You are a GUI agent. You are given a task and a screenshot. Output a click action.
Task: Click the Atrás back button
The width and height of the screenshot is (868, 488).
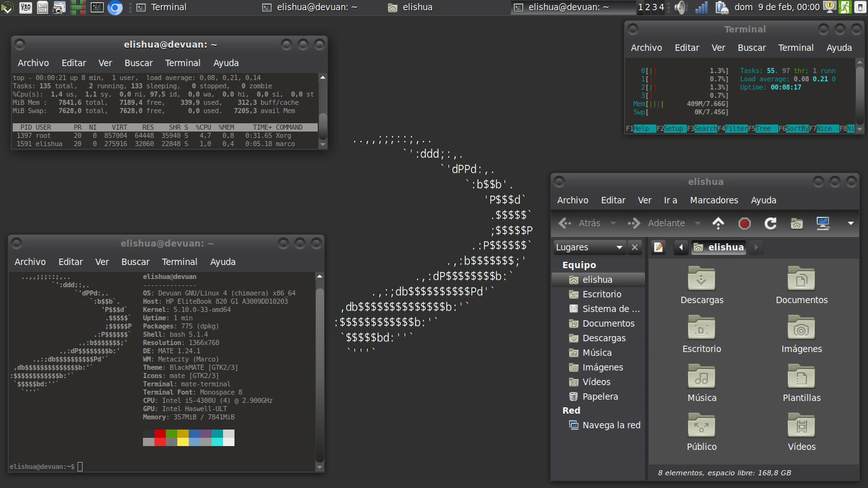pyautogui.click(x=580, y=223)
